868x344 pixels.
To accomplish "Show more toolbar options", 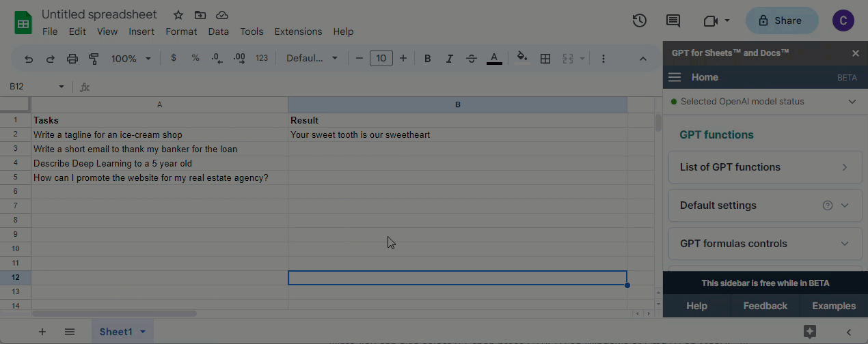I will click(603, 59).
